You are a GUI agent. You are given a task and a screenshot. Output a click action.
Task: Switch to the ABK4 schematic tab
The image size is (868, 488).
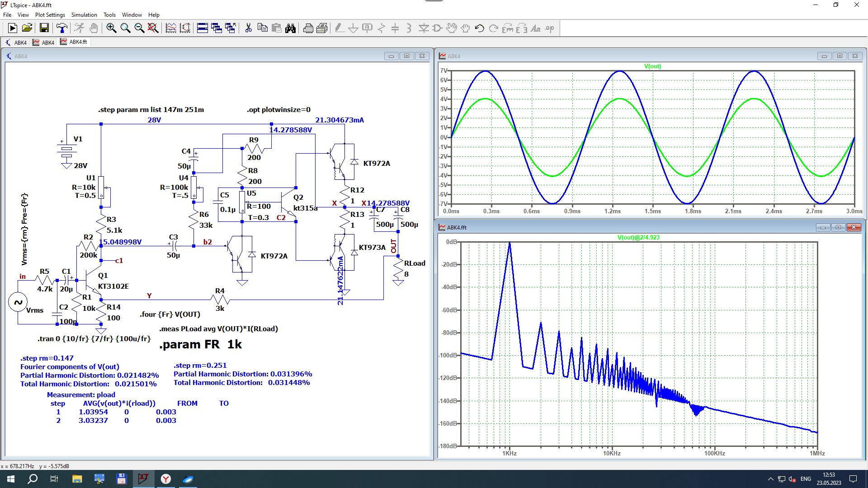tap(16, 42)
